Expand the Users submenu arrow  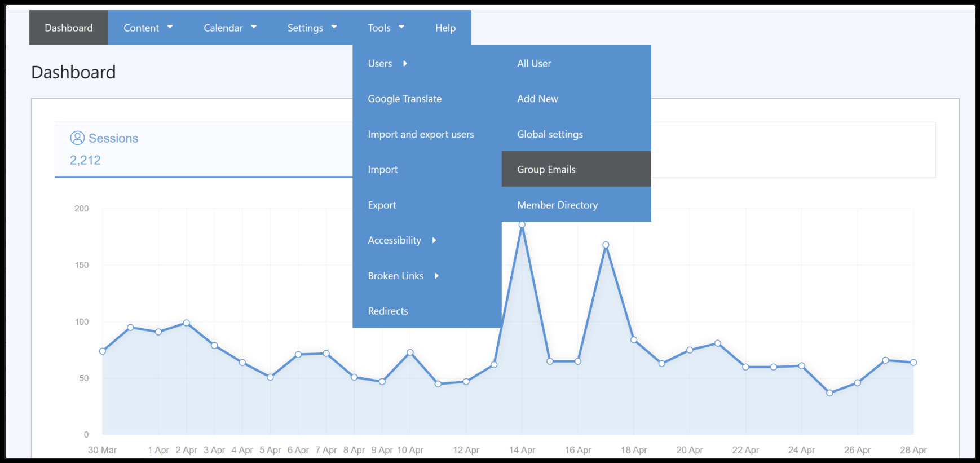coord(405,64)
